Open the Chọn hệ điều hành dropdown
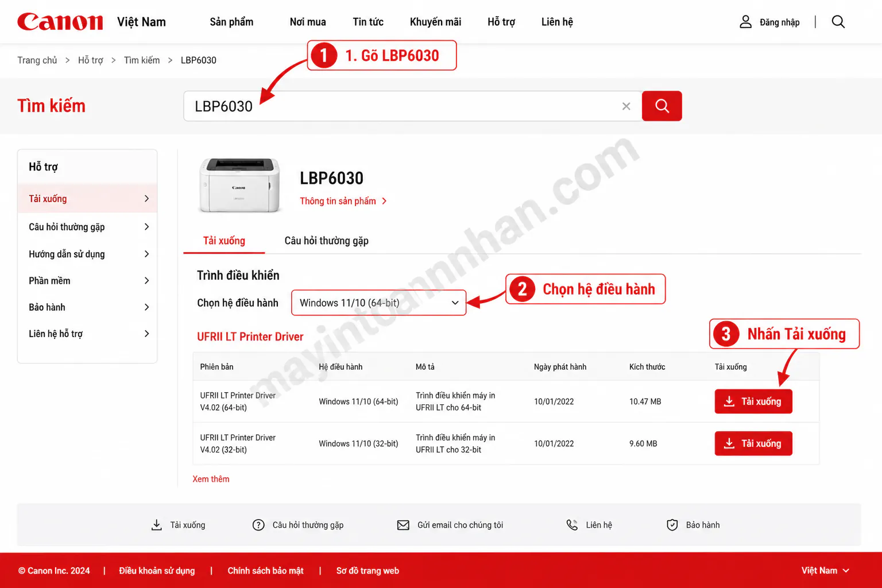Viewport: 882px width, 588px height. click(379, 303)
